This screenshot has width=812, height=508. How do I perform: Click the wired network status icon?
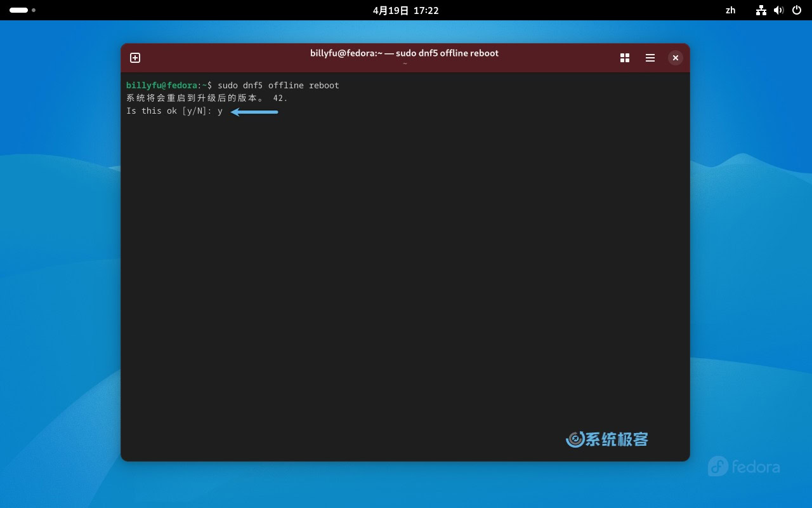pyautogui.click(x=761, y=10)
